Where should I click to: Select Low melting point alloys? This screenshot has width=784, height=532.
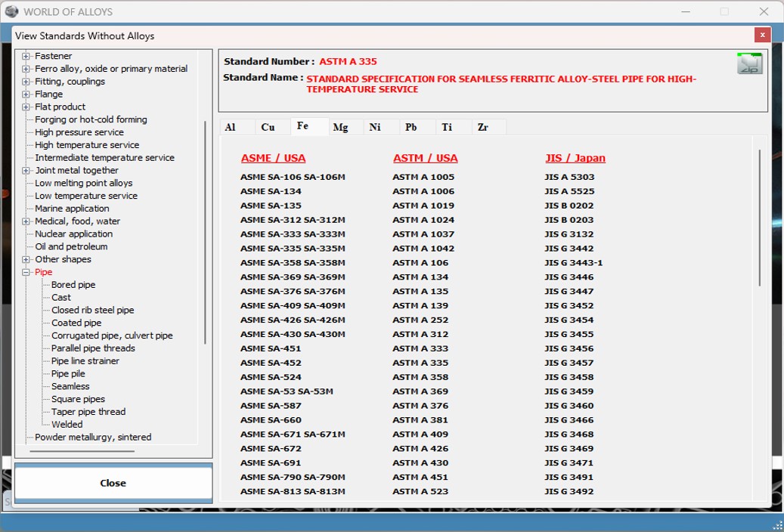83,183
